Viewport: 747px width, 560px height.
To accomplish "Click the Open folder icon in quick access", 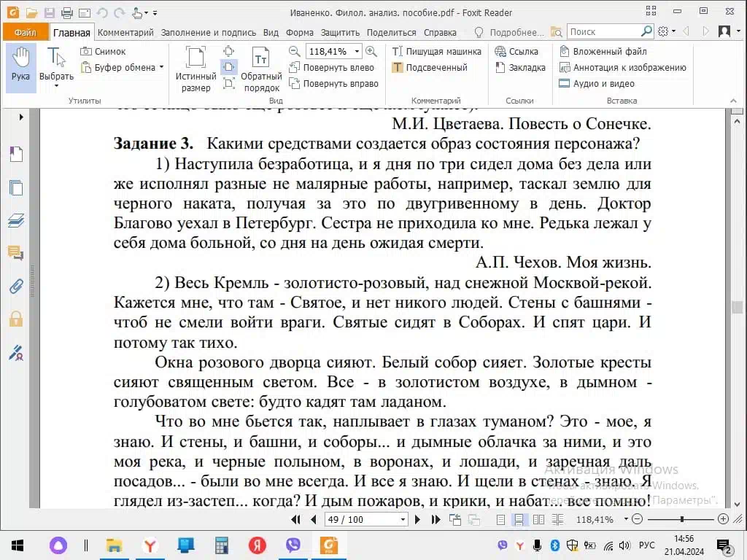I will click(x=31, y=13).
